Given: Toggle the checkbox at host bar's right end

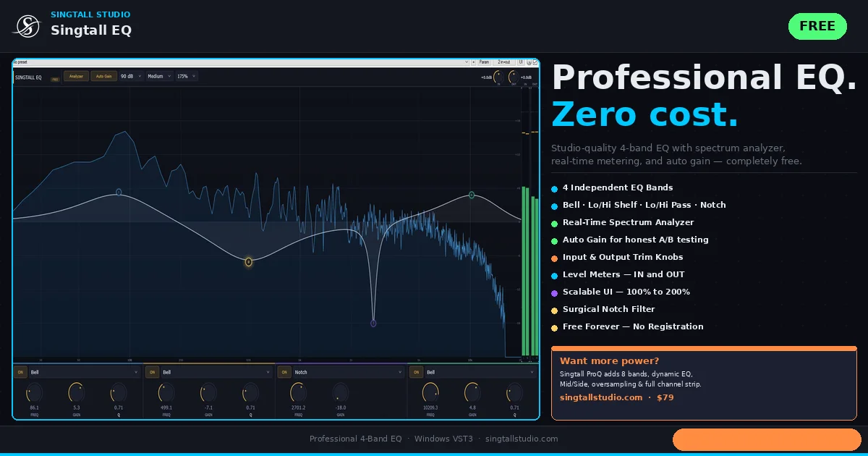Looking at the screenshot, I should [x=535, y=62].
